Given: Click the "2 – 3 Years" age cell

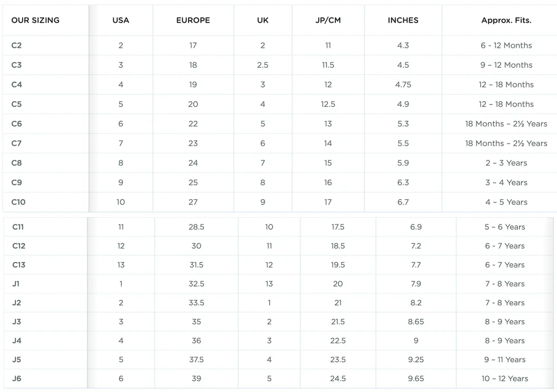Looking at the screenshot, I should click(x=506, y=163).
